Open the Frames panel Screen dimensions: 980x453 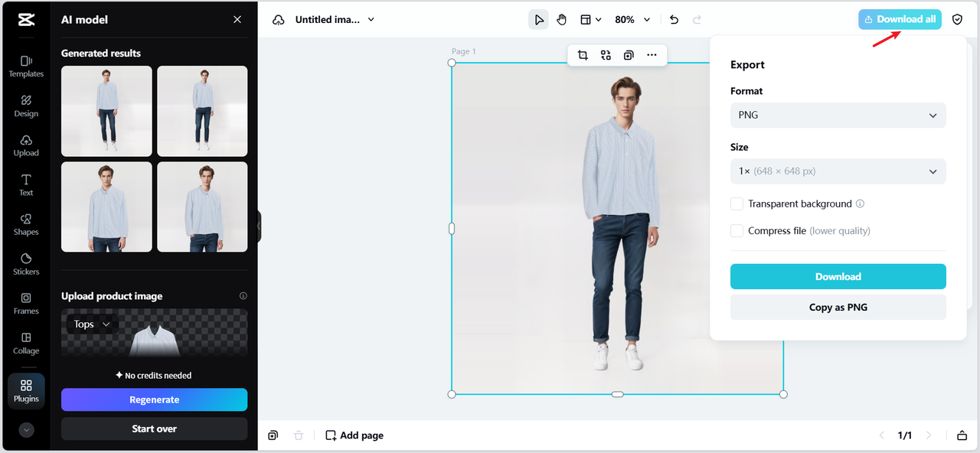pyautogui.click(x=26, y=304)
